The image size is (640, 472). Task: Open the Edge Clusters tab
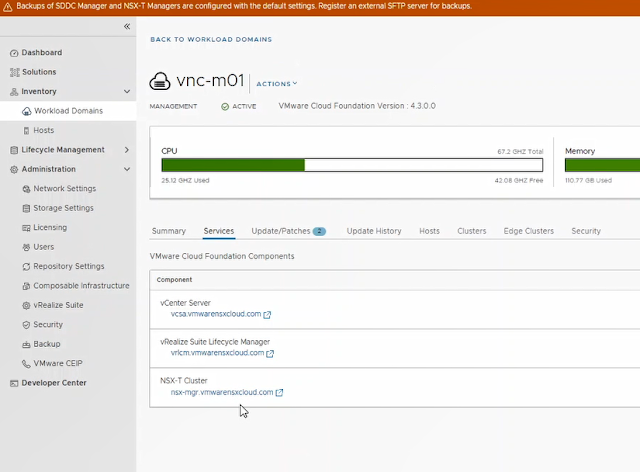point(529,231)
